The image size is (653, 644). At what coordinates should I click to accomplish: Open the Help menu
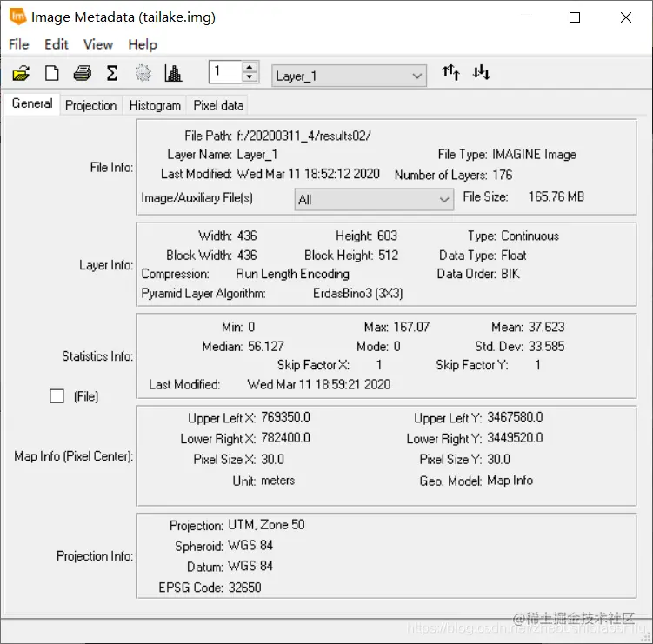pos(143,44)
